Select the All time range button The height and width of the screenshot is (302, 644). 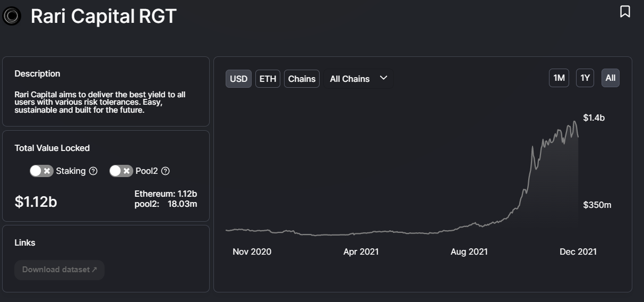coord(611,78)
